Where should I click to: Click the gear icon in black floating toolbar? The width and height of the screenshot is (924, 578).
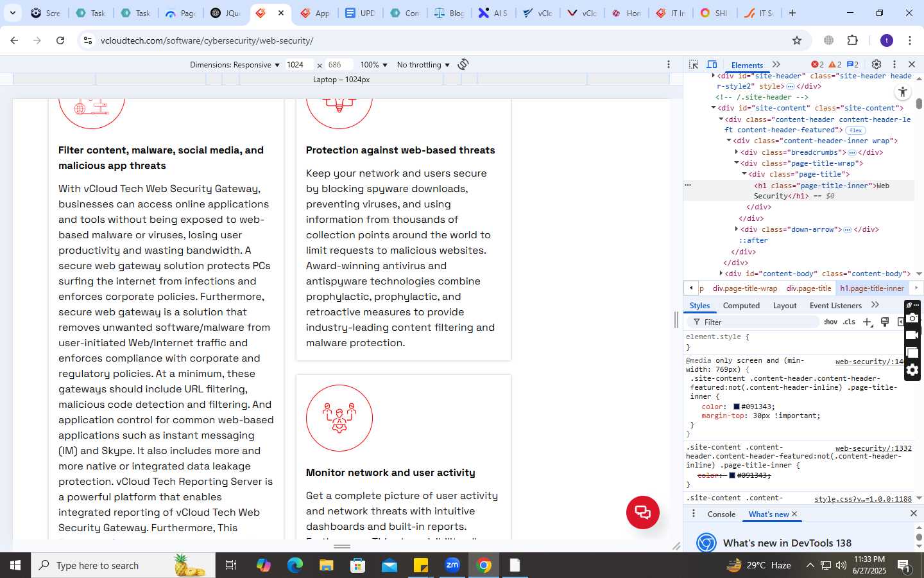click(912, 370)
